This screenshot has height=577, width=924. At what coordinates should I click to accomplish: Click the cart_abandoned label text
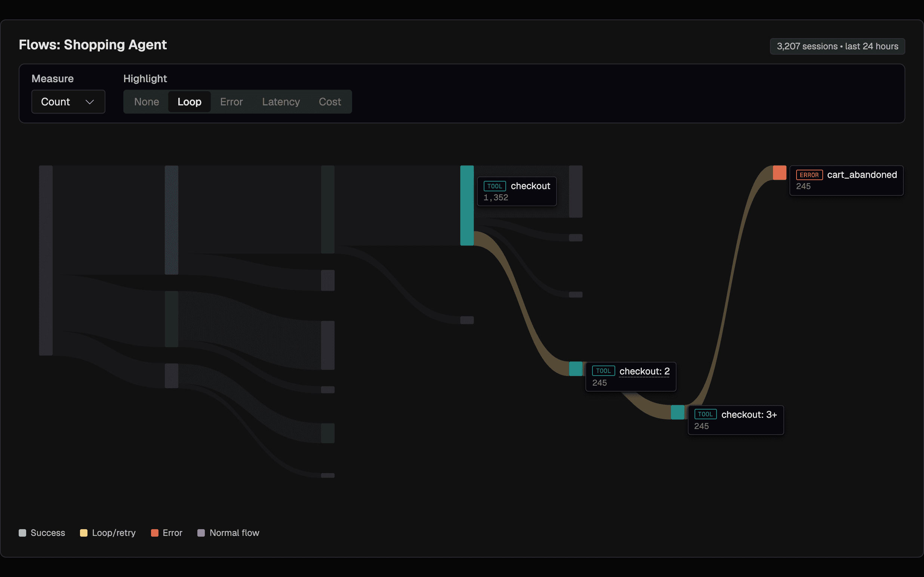coord(862,175)
